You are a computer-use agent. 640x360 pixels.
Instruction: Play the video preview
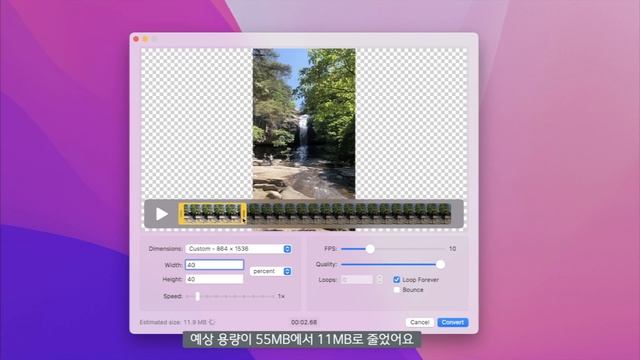pos(162,214)
